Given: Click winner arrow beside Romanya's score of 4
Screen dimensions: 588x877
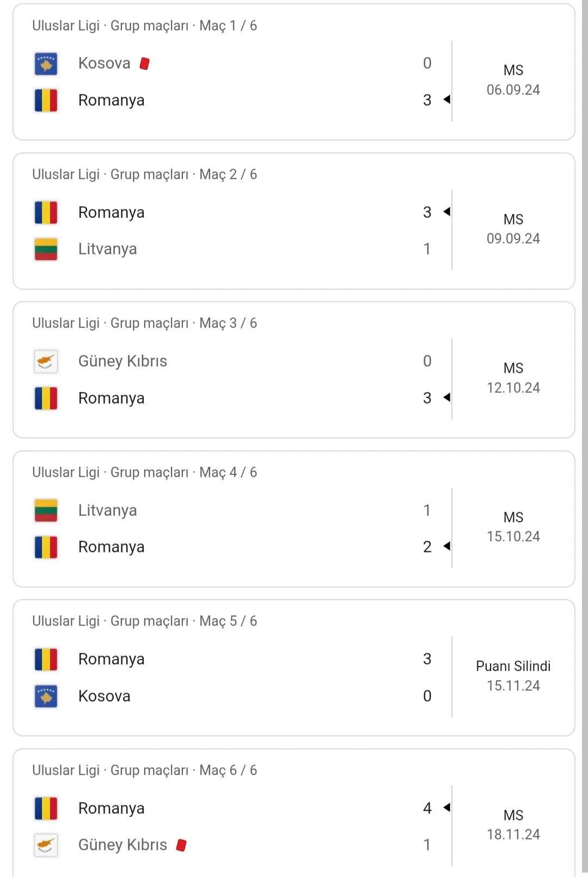Looking at the screenshot, I should pyautogui.click(x=447, y=807).
